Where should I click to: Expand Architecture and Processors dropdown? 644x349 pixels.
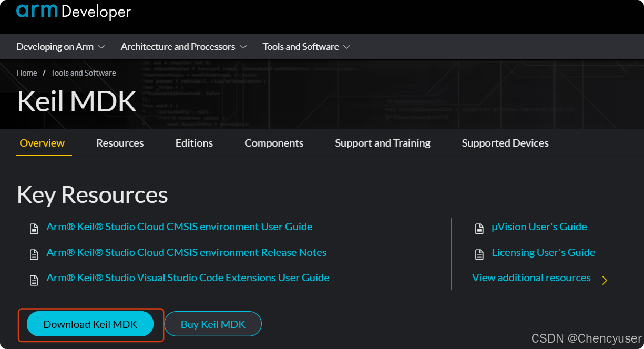click(183, 47)
